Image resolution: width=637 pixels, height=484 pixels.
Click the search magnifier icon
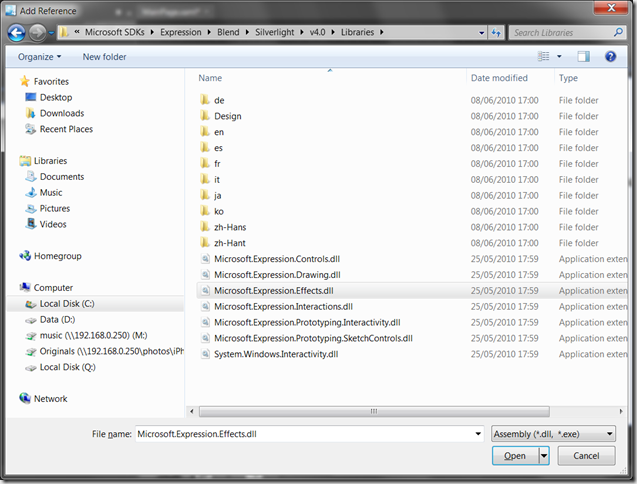[x=618, y=32]
